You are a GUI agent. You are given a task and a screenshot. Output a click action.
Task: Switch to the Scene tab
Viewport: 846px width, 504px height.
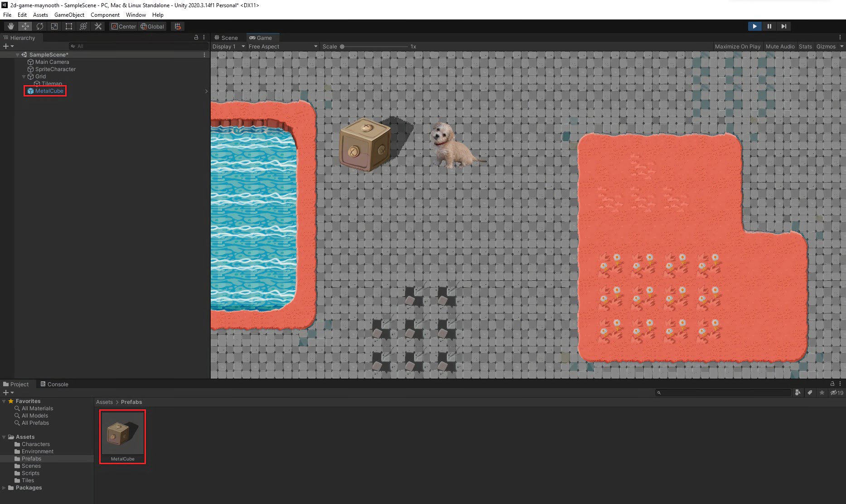[x=226, y=38]
